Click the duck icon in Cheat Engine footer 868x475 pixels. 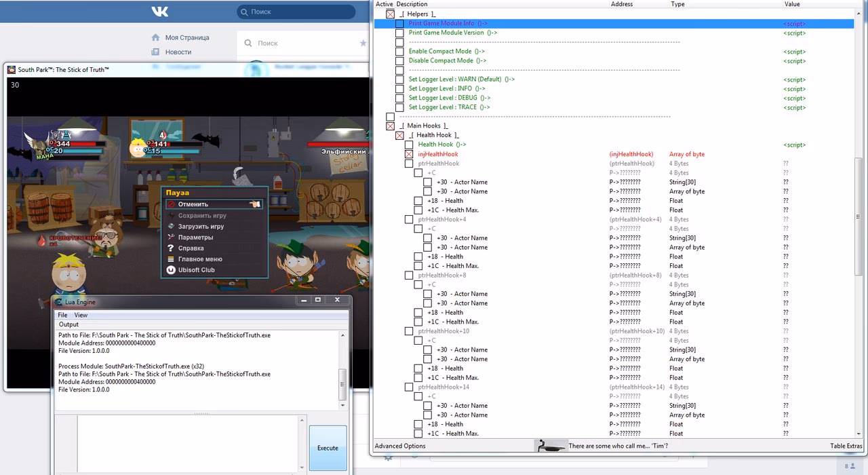pyautogui.click(x=551, y=446)
